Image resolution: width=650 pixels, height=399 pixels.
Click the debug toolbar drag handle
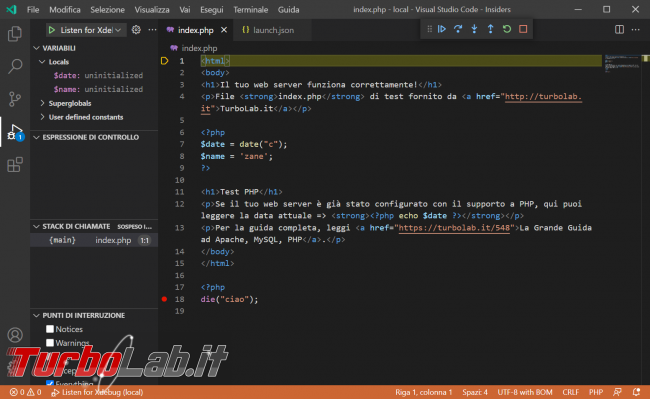coord(429,29)
